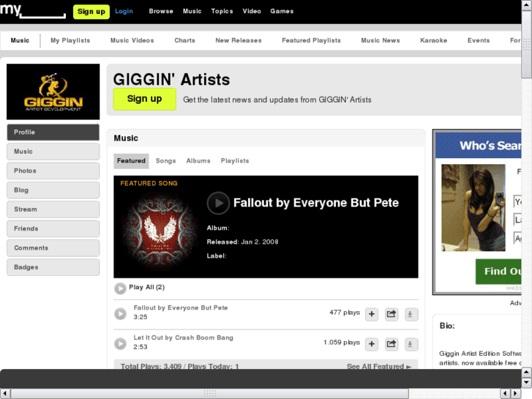Open the GIGGIN Artist Development logo image

pyautogui.click(x=53, y=92)
